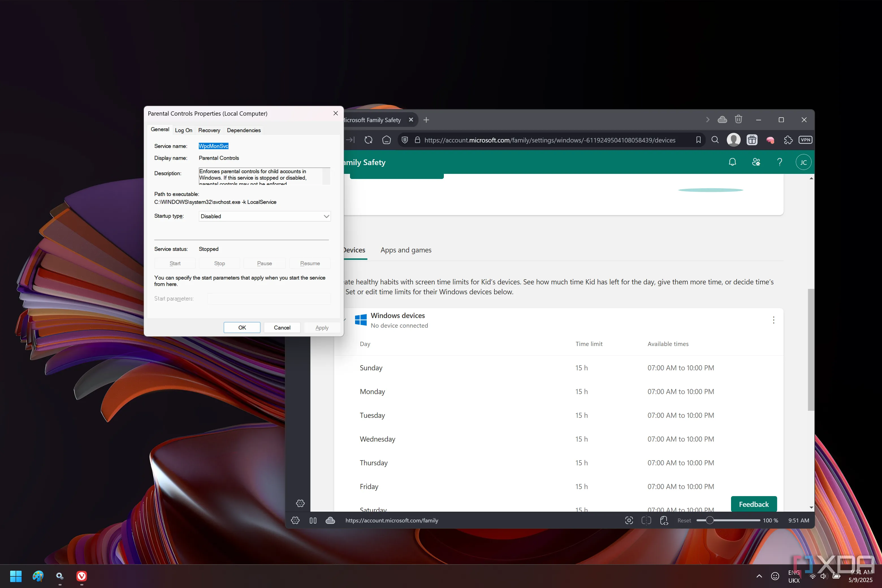This screenshot has width=882, height=588.
Task: Open Windows devices three-dot menu
Action: [773, 320]
